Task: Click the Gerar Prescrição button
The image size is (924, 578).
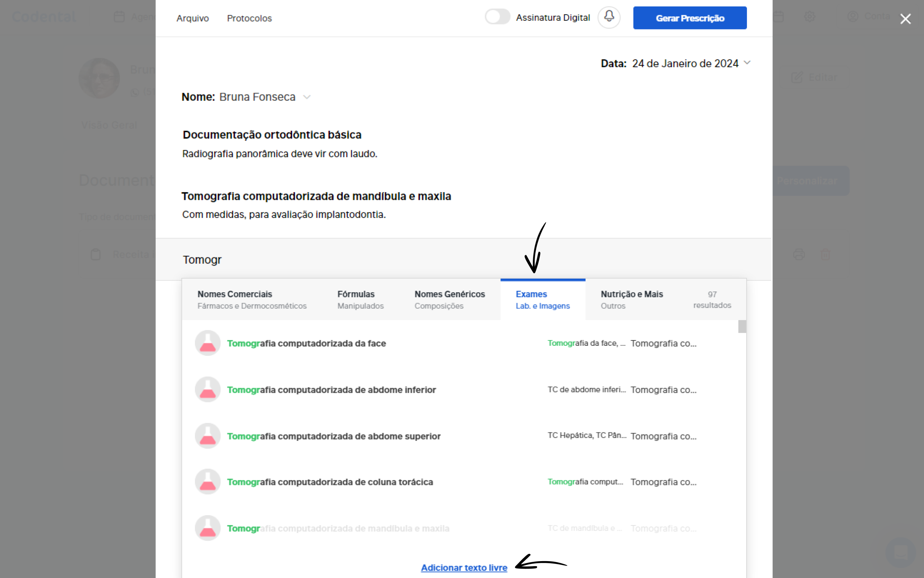Action: click(689, 18)
